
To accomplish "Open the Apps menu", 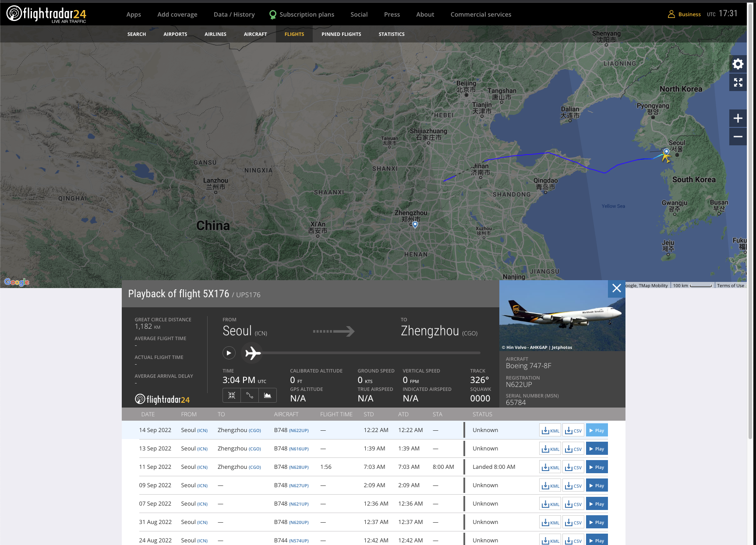I will click(134, 14).
